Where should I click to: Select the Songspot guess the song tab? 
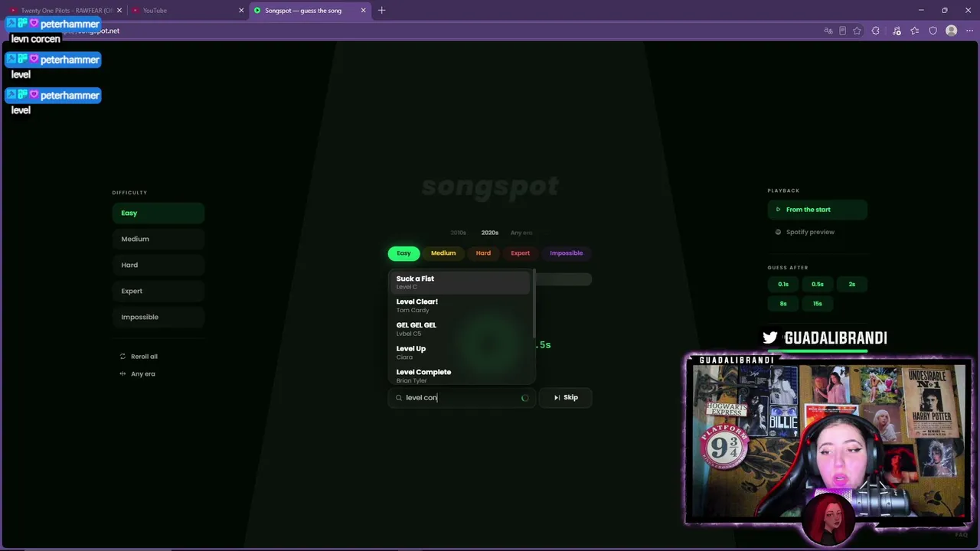point(309,11)
